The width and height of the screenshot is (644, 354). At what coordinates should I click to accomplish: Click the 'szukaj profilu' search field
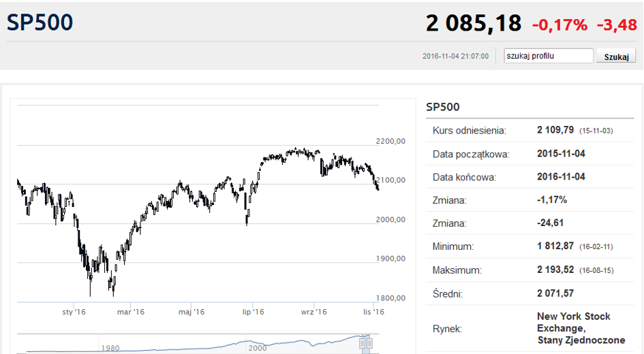click(x=549, y=56)
